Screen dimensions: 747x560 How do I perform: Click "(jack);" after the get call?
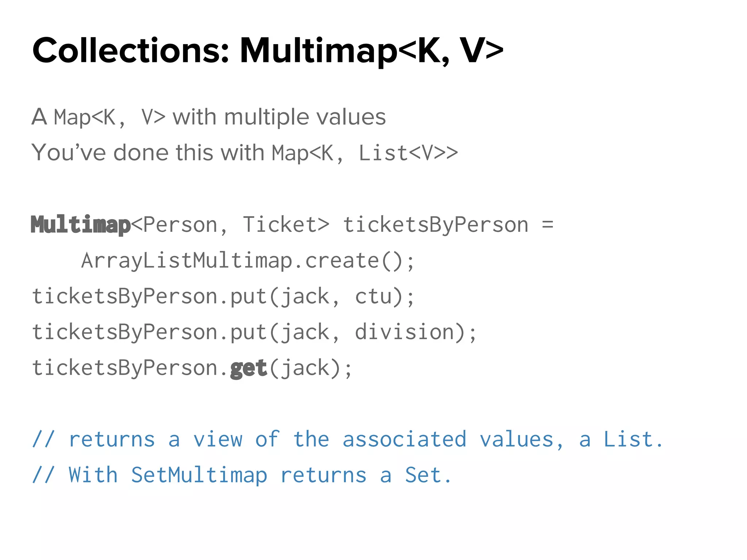point(311,368)
